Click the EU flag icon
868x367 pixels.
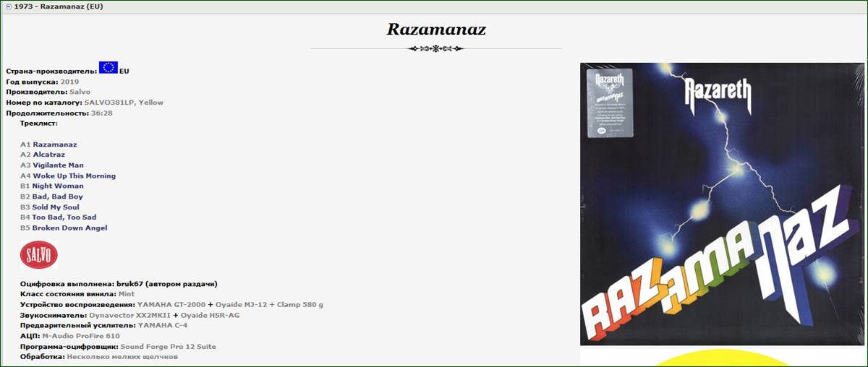click(109, 68)
